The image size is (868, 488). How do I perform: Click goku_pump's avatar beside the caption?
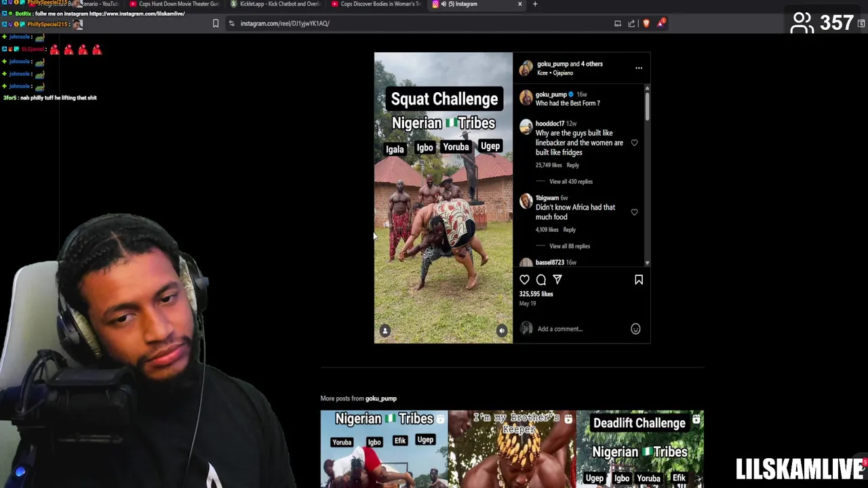[x=526, y=98]
